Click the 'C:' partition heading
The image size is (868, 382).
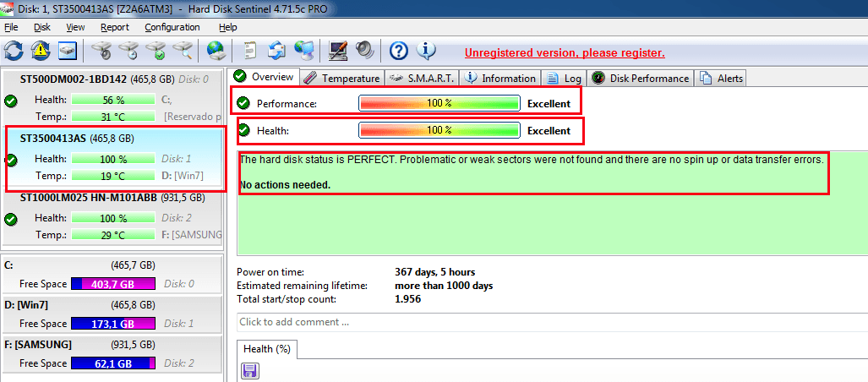(8, 265)
